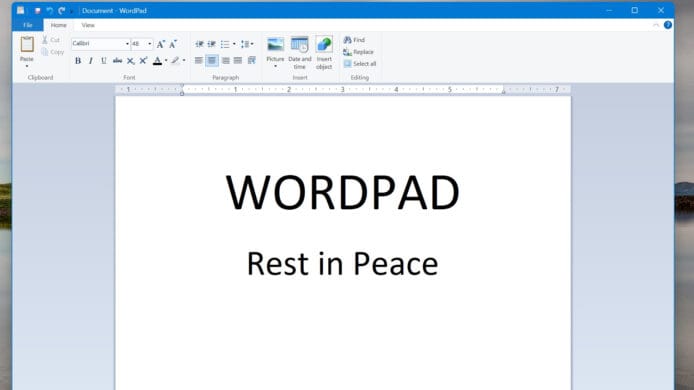The width and height of the screenshot is (694, 390).
Task: Maximize the WordPad window
Action: [635, 10]
